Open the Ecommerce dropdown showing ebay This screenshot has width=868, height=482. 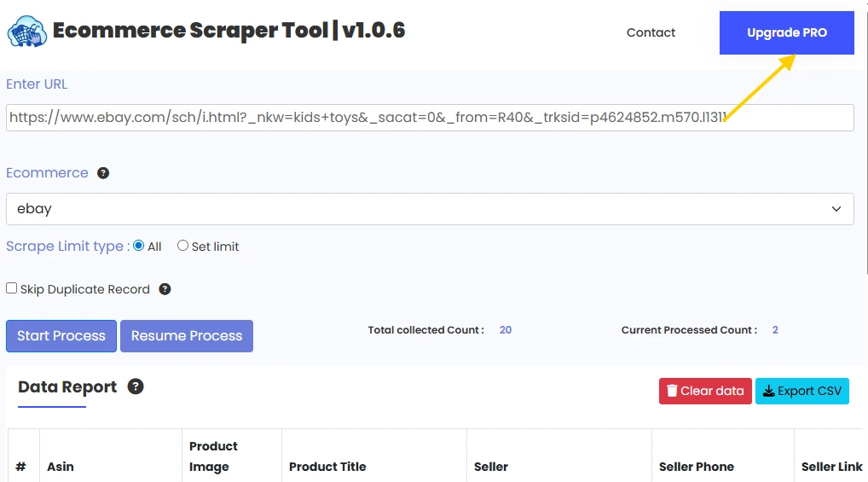coord(430,209)
